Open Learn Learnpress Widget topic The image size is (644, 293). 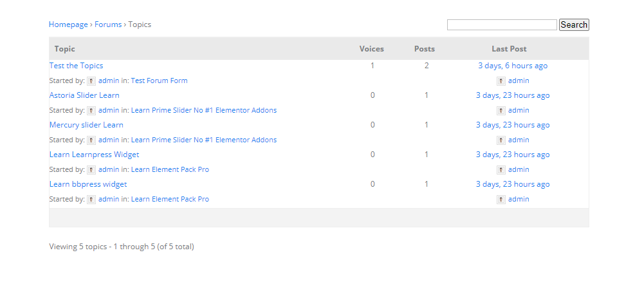(x=94, y=154)
